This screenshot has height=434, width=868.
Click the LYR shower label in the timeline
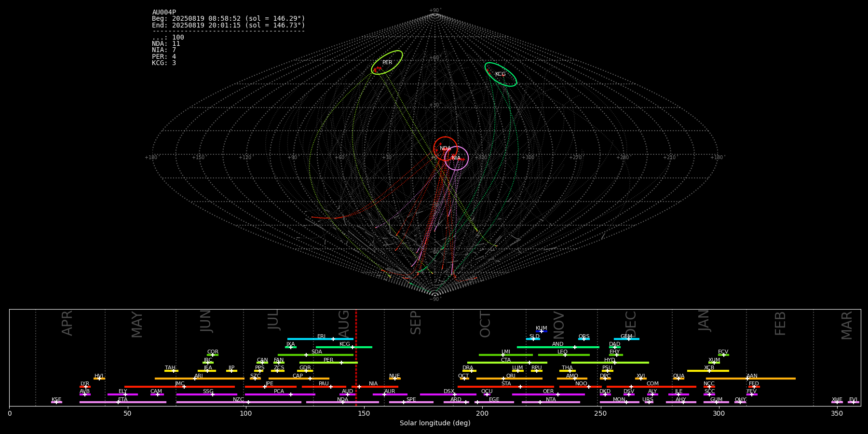tap(85, 384)
